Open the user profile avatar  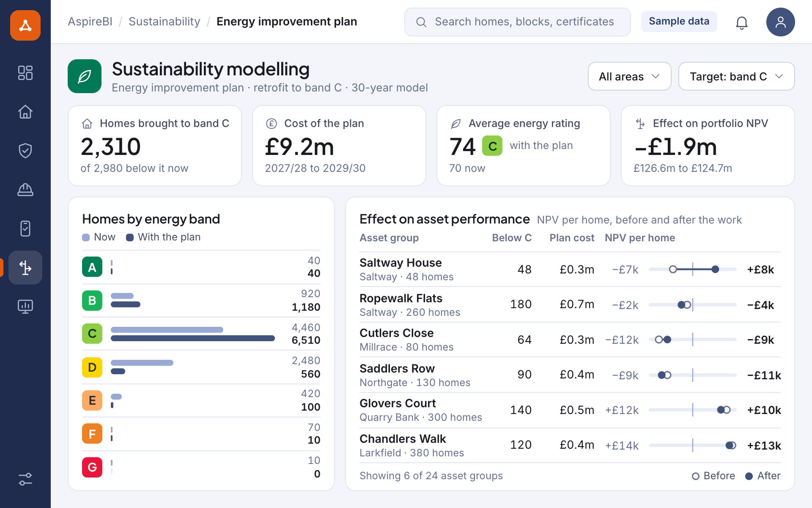click(x=781, y=22)
